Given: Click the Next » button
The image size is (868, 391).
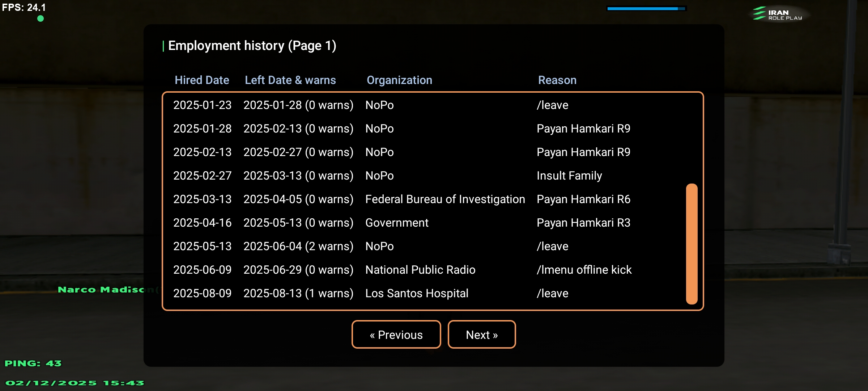Looking at the screenshot, I should pos(481,335).
